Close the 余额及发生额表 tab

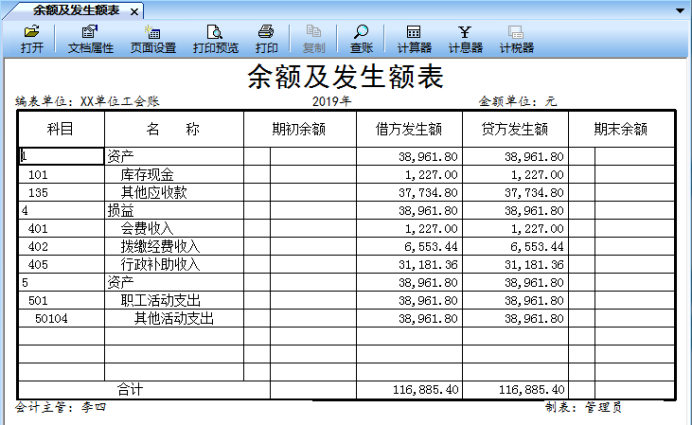coord(134,10)
